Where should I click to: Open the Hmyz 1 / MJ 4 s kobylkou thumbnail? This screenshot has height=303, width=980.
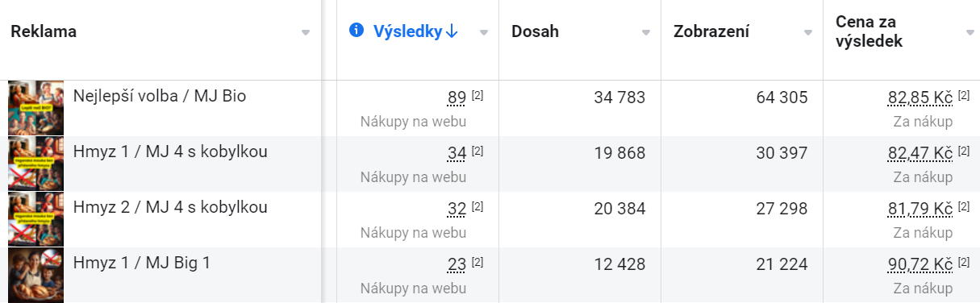[36, 164]
